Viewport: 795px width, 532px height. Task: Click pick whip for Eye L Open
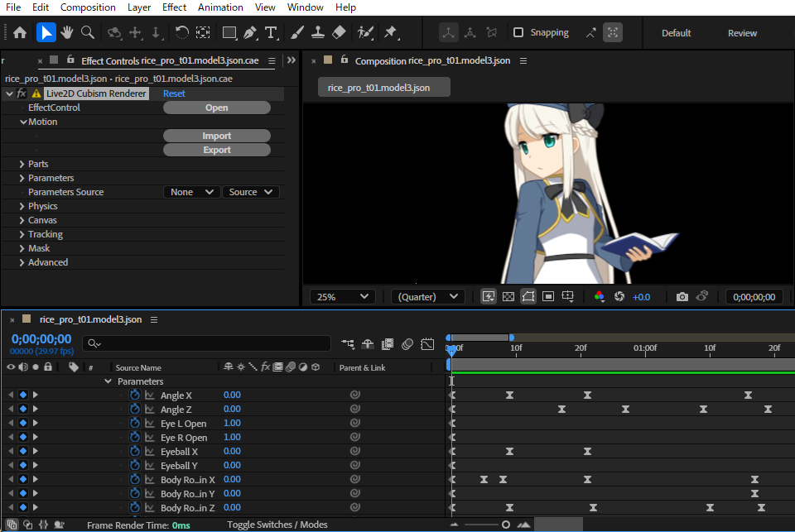click(x=355, y=423)
